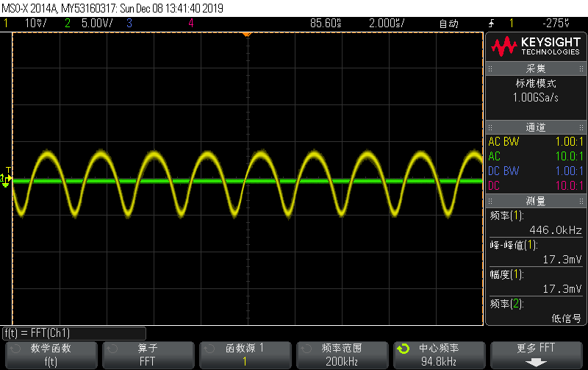The image size is (588, 370).
Task: Click the 2.000 time-per-division value
Action: (387, 24)
